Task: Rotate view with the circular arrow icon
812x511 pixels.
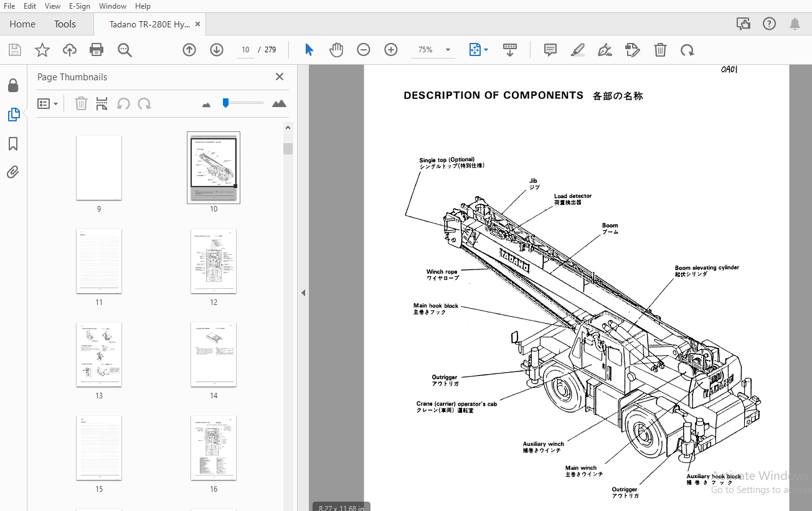Action: click(x=687, y=50)
